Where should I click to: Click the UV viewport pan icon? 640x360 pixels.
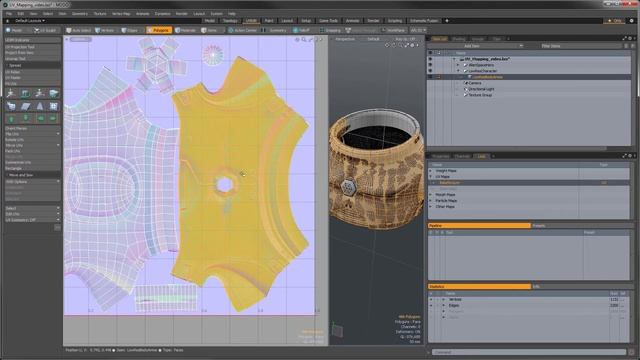[298, 40]
